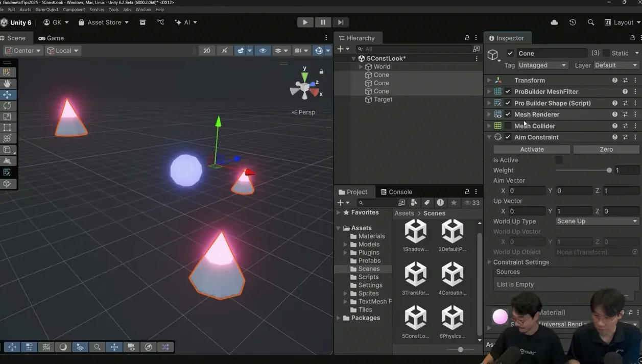This screenshot has width=642, height=364.
Task: Select the Rect tool
Action: click(7, 128)
